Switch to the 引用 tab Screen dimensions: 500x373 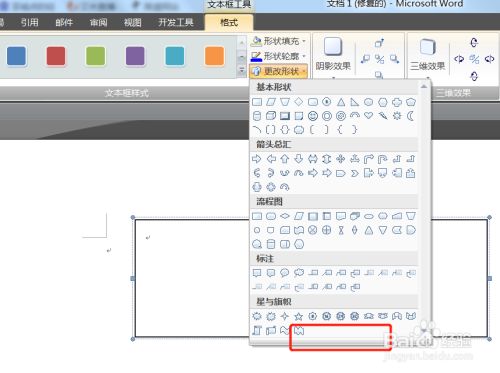point(29,22)
